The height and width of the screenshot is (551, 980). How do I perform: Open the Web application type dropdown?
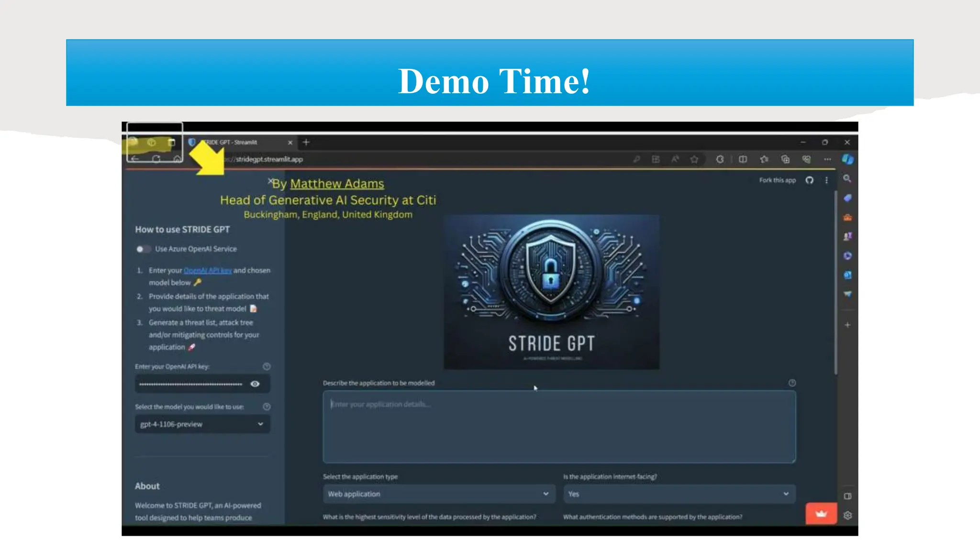pos(439,494)
